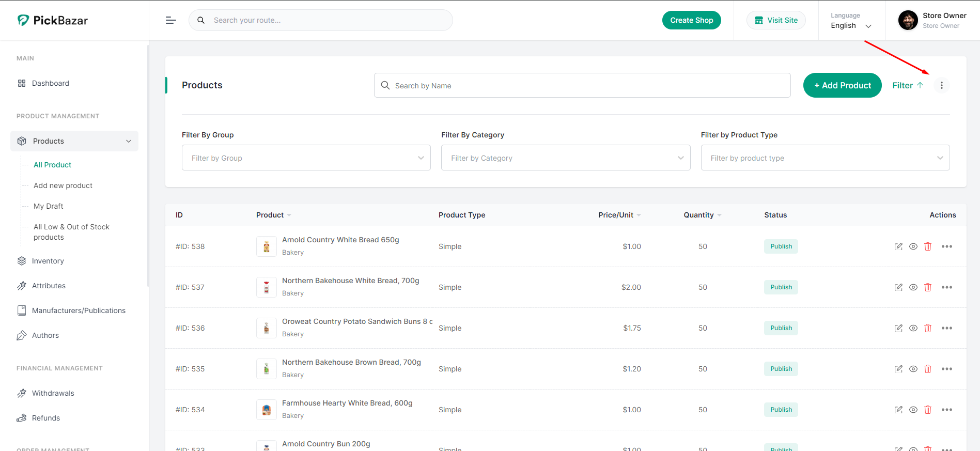Edit Farmhouse Hearty White Bread, 600g

[x=898, y=410]
